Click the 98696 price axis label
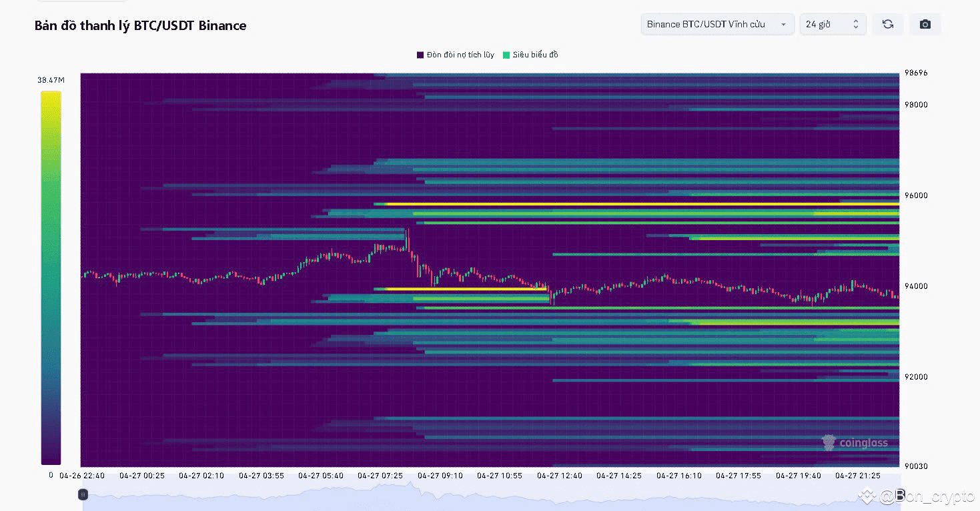The height and width of the screenshot is (511, 980). click(x=916, y=73)
